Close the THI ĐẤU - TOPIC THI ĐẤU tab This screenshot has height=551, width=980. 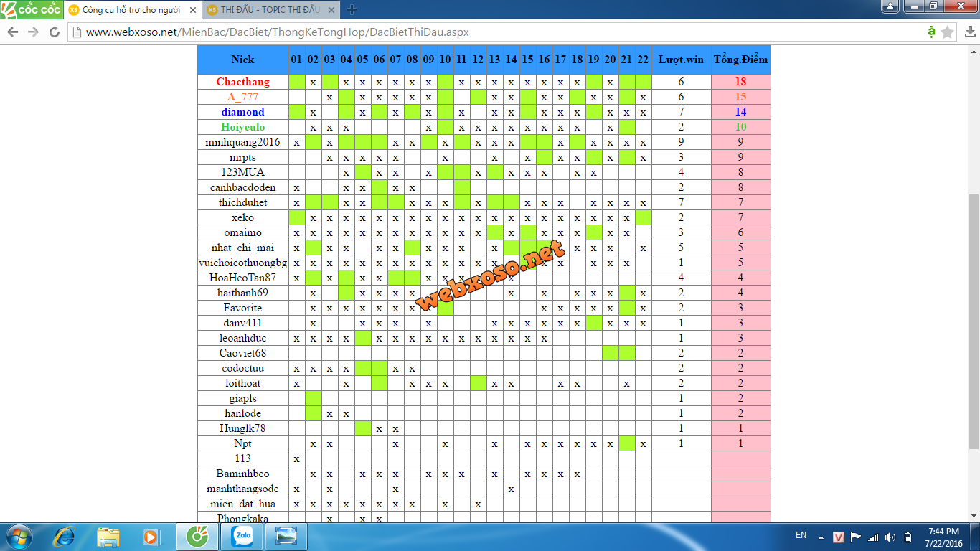click(x=332, y=10)
